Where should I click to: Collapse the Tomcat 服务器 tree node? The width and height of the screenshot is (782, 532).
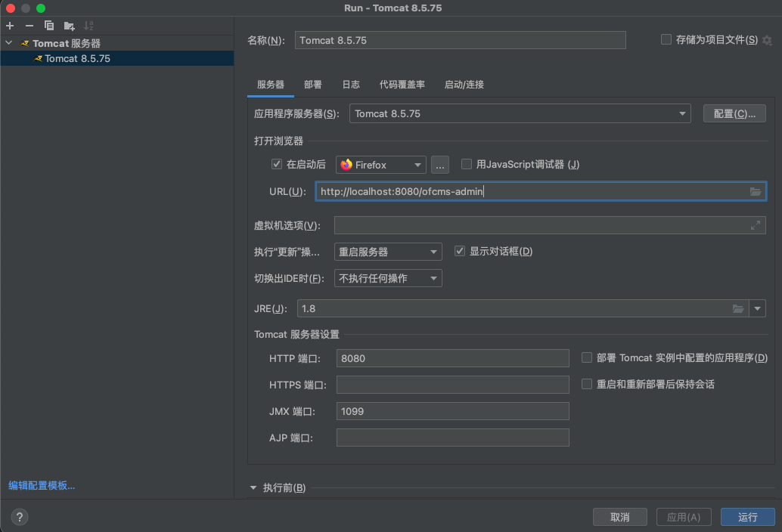pyautogui.click(x=9, y=43)
